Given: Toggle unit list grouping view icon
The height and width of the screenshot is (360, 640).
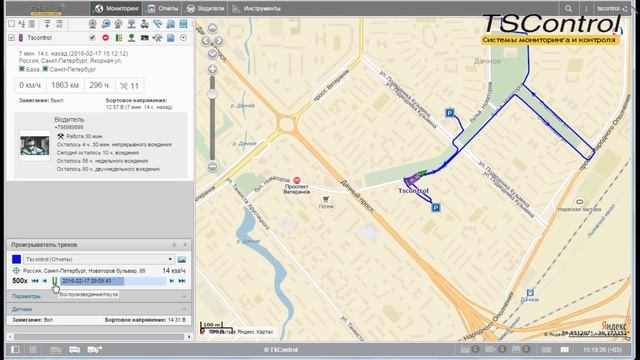Looking at the screenshot, I should [31, 24].
